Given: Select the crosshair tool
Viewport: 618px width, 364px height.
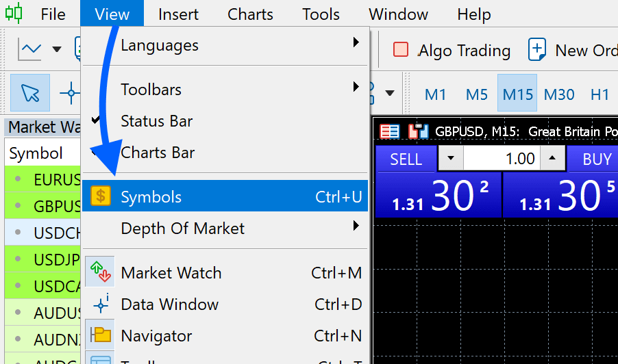Looking at the screenshot, I should 70,93.
